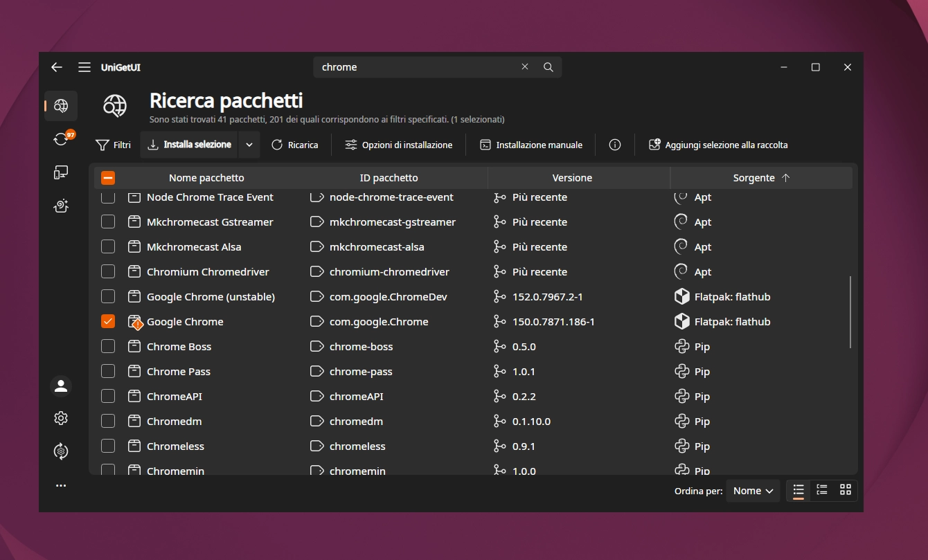The image size is (928, 560).
Task: Click Aggiungi selezione alla raccolta
Action: coord(718,145)
